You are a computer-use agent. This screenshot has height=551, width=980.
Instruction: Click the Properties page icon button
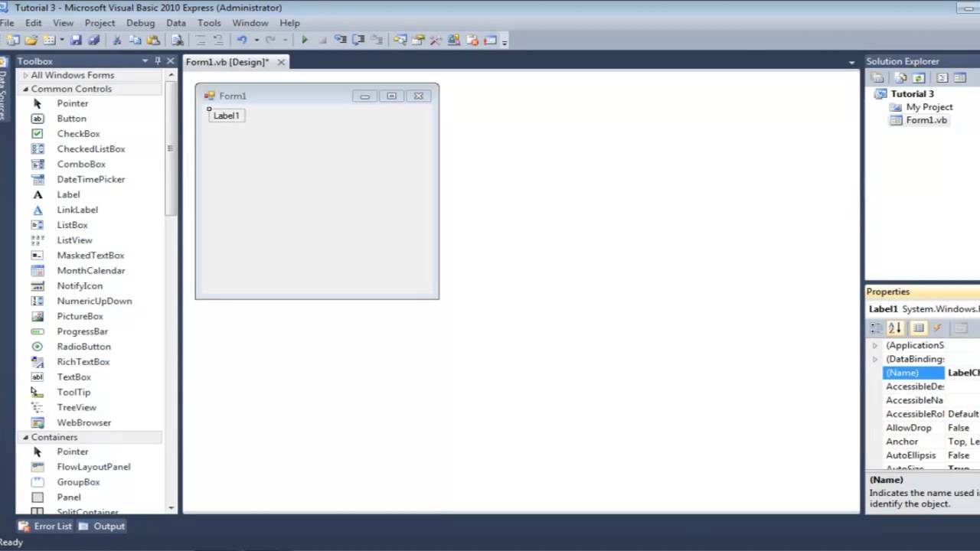(x=960, y=328)
